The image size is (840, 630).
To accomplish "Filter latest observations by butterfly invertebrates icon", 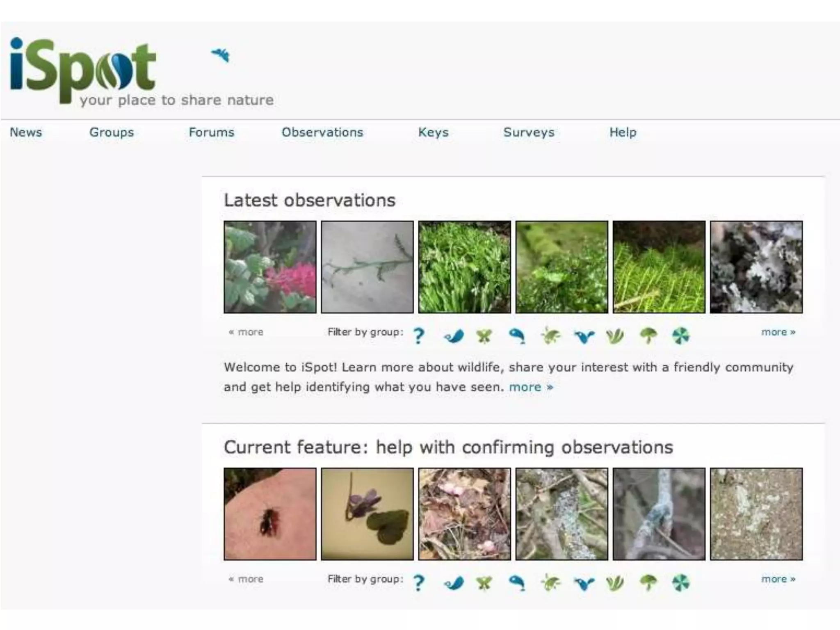I will 484,336.
